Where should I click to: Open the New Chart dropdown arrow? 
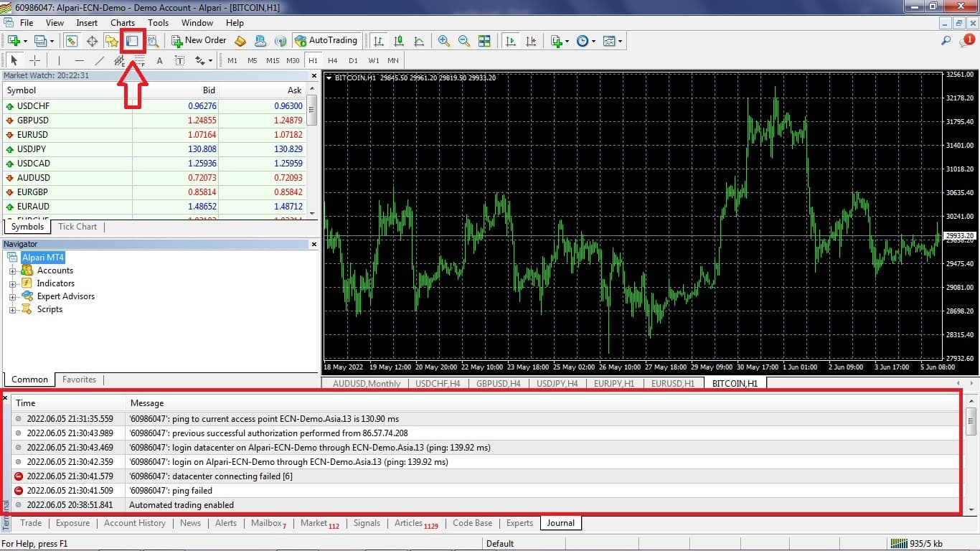25,42
